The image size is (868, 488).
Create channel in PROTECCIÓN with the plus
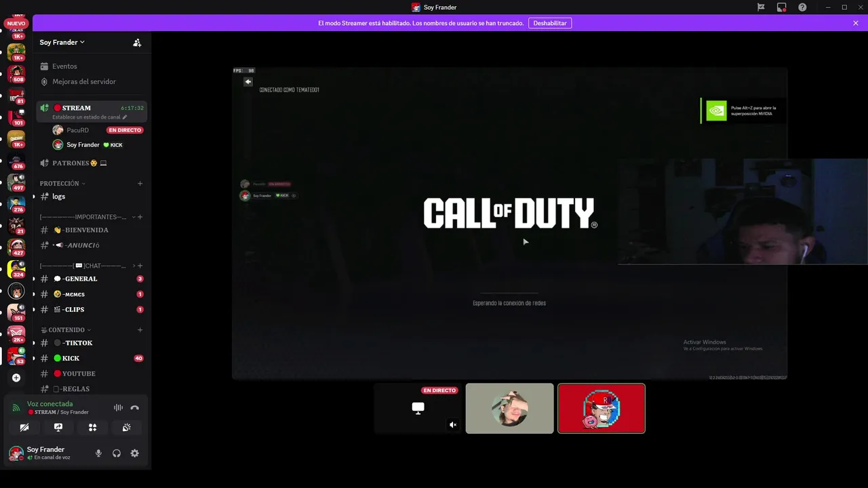[x=140, y=184]
